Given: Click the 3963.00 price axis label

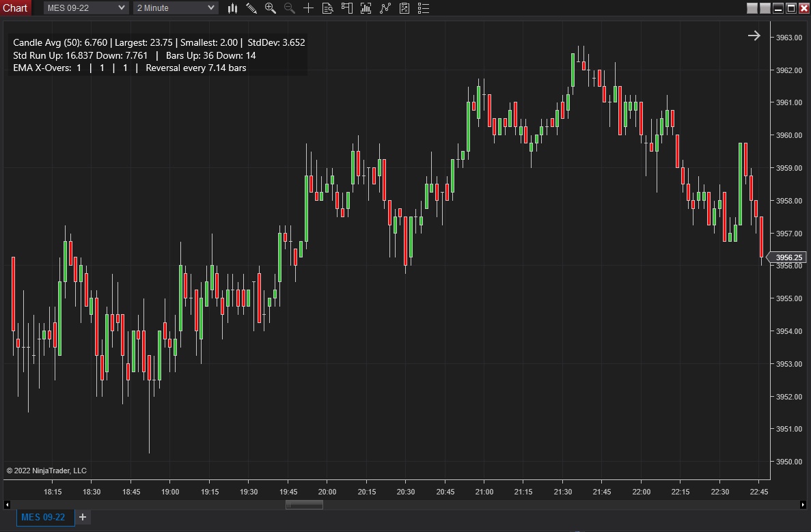Looking at the screenshot, I should click(788, 38).
